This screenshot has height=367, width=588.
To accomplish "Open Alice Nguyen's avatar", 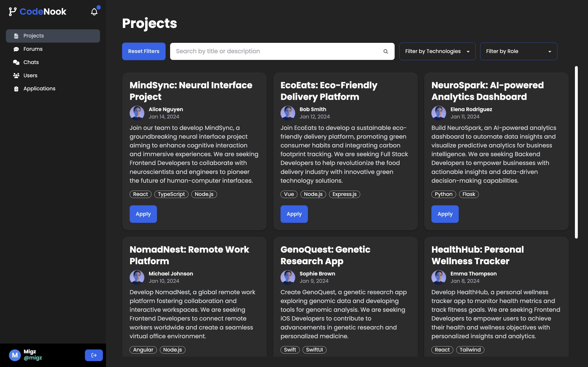I will pos(137,113).
